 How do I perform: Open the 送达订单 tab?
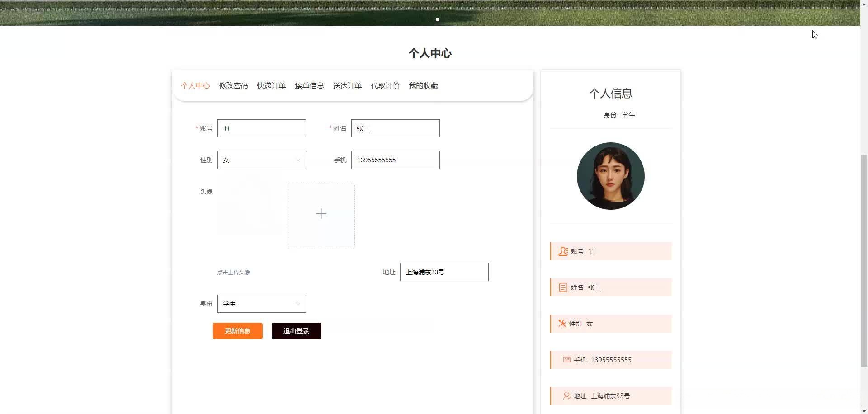coord(347,85)
